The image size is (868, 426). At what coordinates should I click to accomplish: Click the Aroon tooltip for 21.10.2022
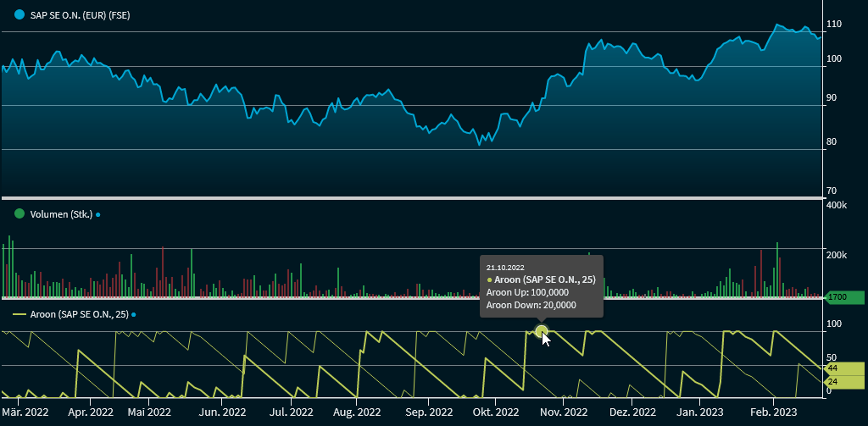pos(541,285)
